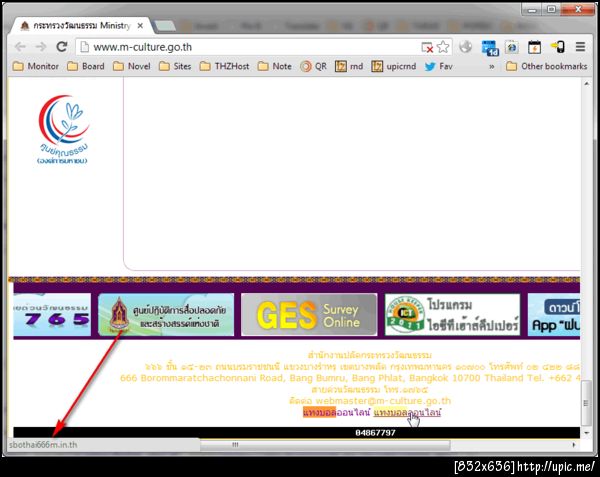600x477 pixels.
Task: Open the THZHost bookmarks folder
Action: (224, 66)
